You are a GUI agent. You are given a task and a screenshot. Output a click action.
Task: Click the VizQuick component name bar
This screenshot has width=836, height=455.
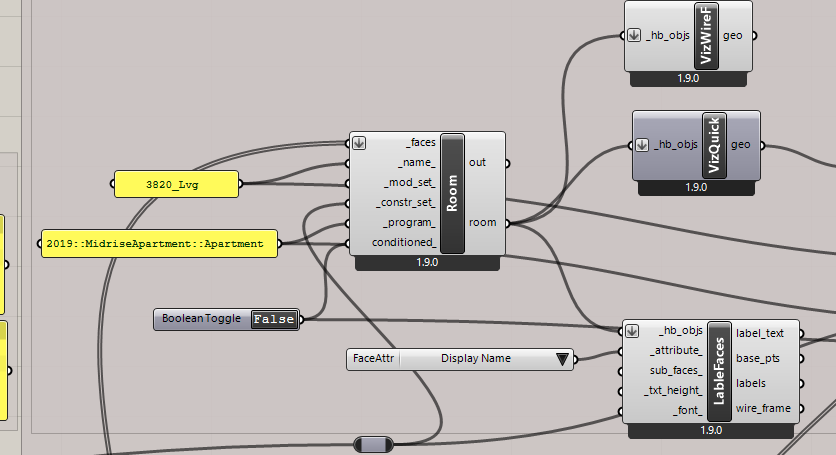click(x=714, y=145)
